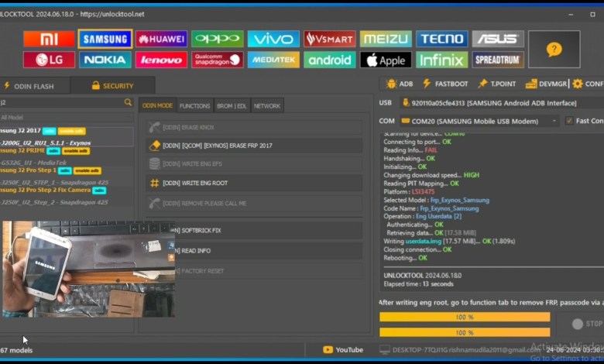Screen dimensions: 604x364
Task: Select the Tecno brand logo
Action: coord(442,39)
